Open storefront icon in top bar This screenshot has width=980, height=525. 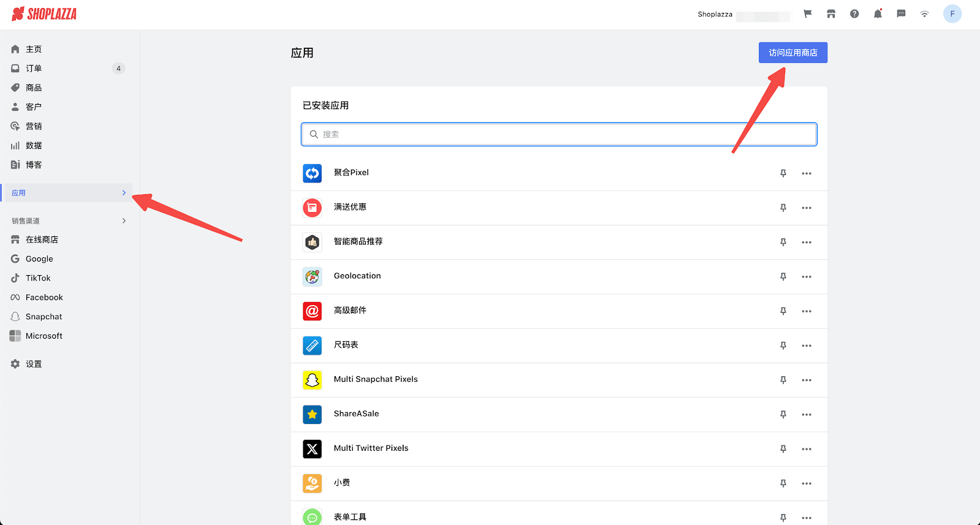point(831,13)
